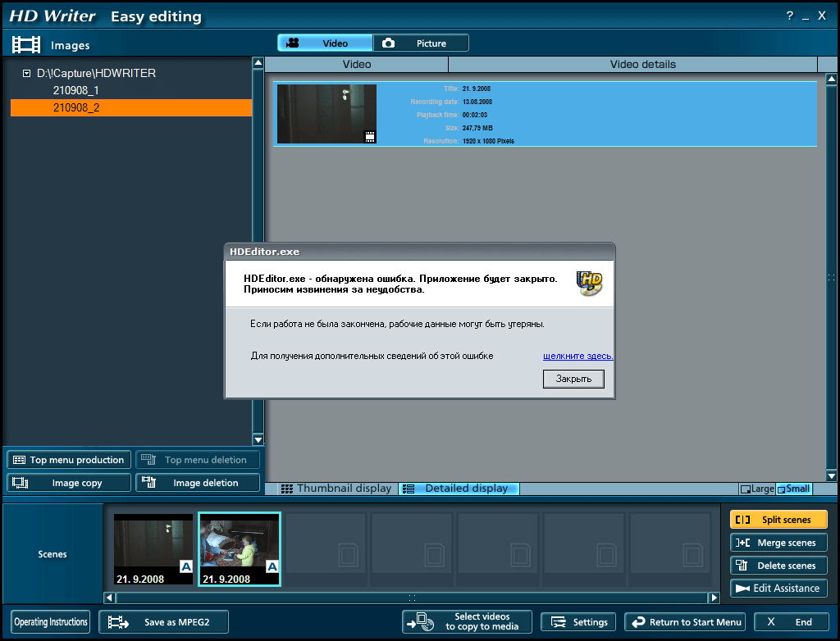Open error details via щелкните здесь link
This screenshot has width=840, height=641.
click(x=578, y=356)
